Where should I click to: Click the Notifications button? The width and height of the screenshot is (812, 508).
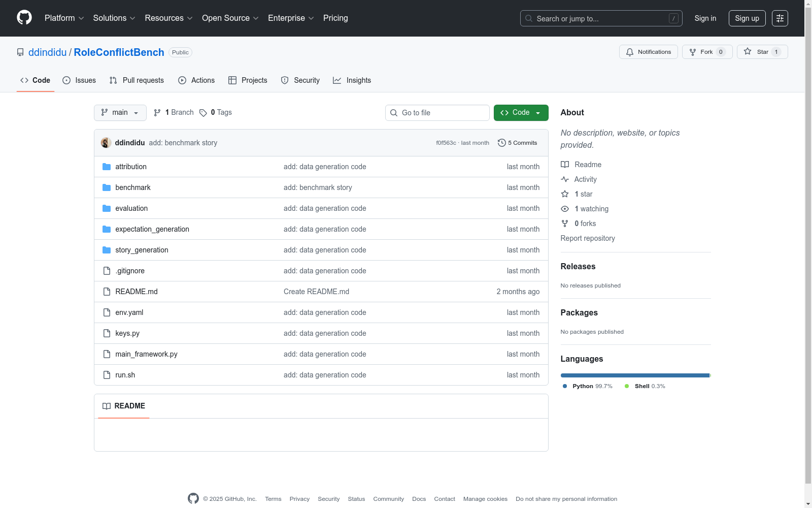coord(649,52)
